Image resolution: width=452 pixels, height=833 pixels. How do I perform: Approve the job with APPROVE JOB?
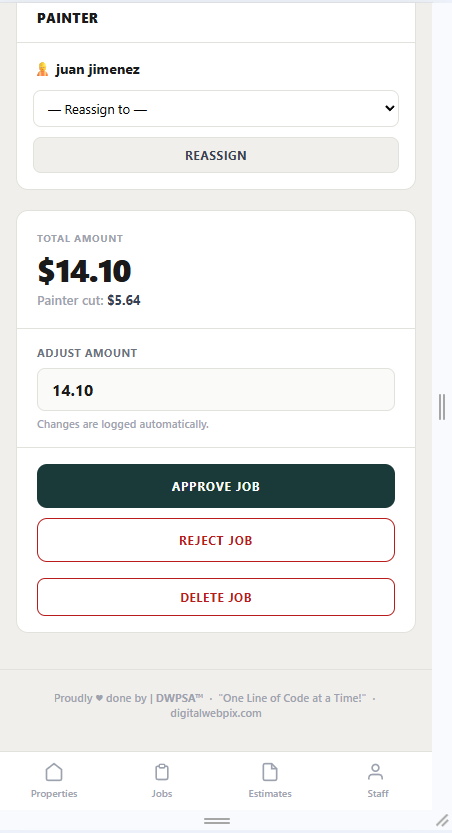click(216, 486)
